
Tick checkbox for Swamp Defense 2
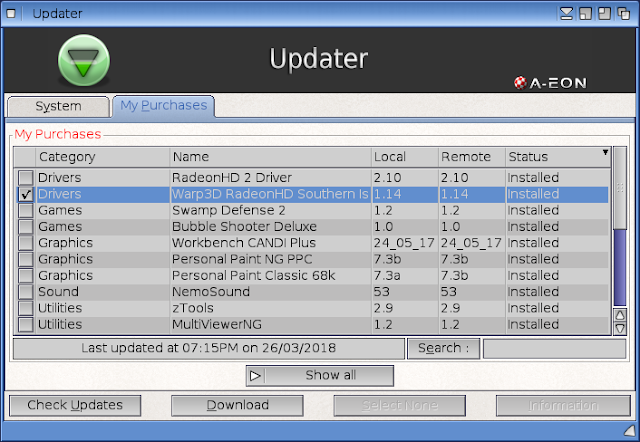click(26, 210)
